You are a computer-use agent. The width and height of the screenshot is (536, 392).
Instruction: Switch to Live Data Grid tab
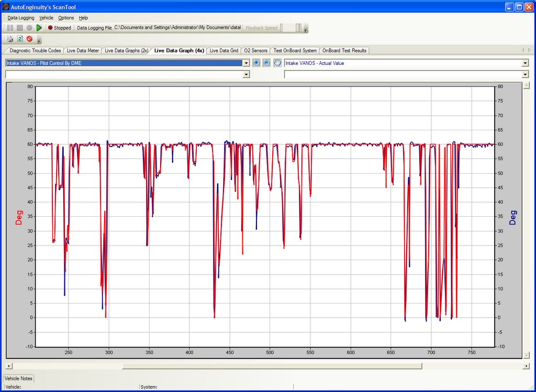coord(224,51)
